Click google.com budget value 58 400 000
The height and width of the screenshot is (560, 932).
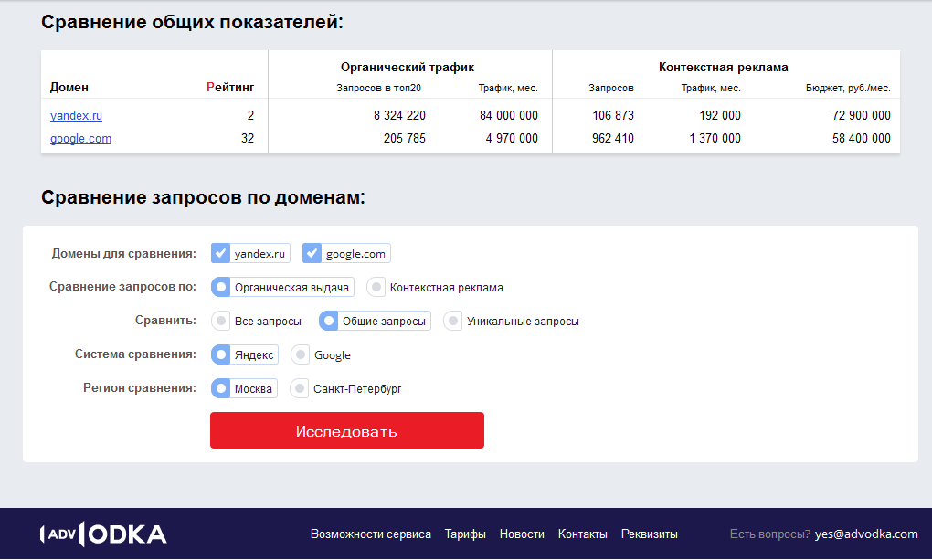coord(862,139)
